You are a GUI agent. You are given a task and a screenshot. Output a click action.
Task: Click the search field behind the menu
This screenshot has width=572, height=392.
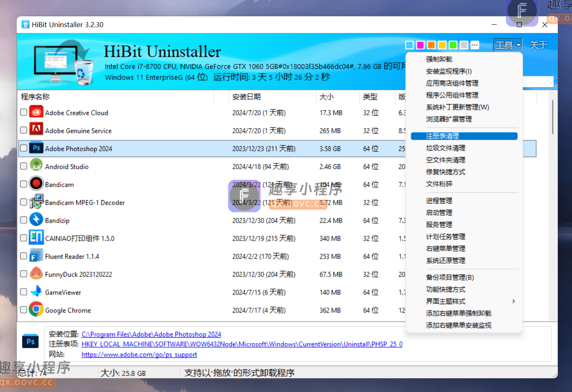click(538, 82)
